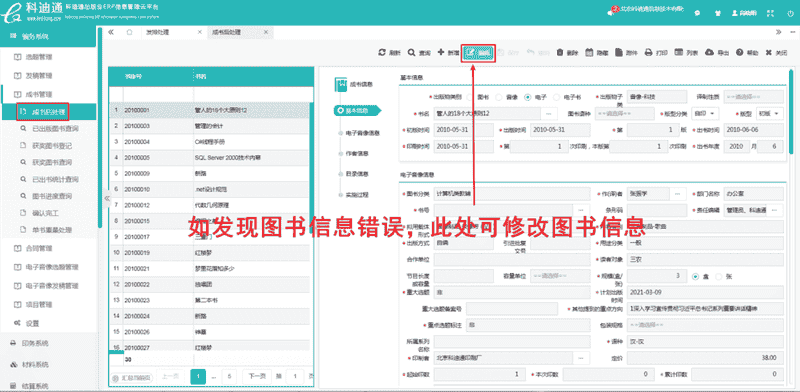Jump to 作者信息 section in step nav
Screen dimensions: 800x392
(x=357, y=153)
